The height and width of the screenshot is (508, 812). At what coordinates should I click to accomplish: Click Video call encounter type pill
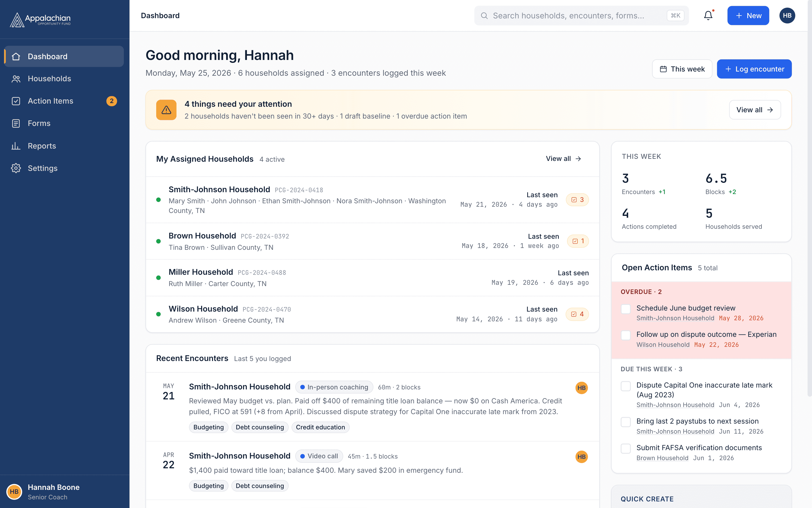pyautogui.click(x=319, y=456)
